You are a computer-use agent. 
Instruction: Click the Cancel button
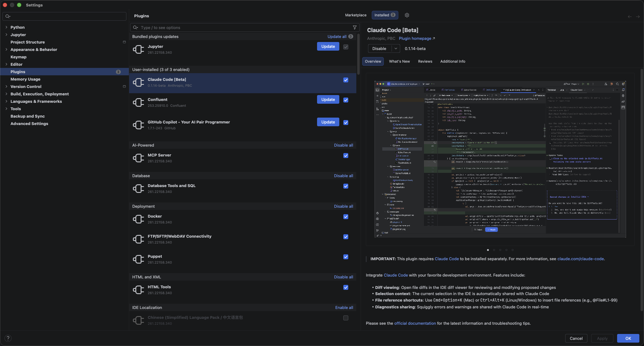[576, 338]
